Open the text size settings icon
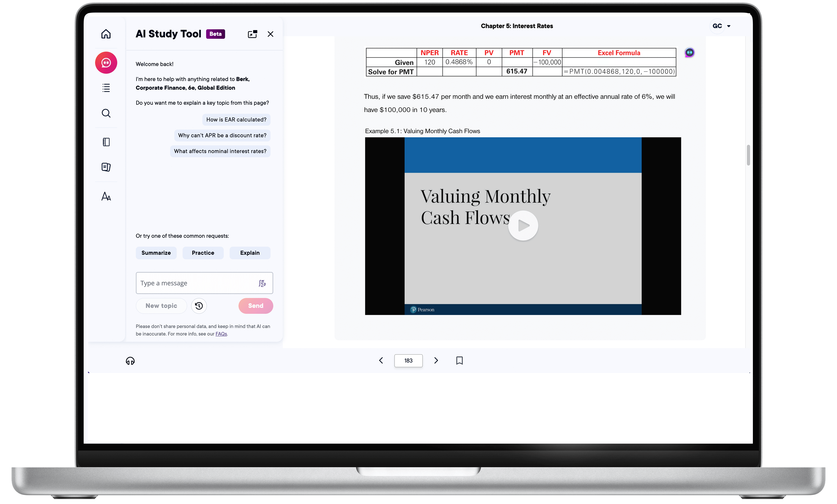837x504 pixels. click(106, 196)
